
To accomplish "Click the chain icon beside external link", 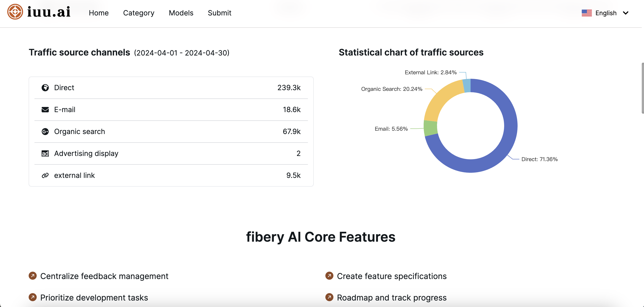I will [45, 175].
